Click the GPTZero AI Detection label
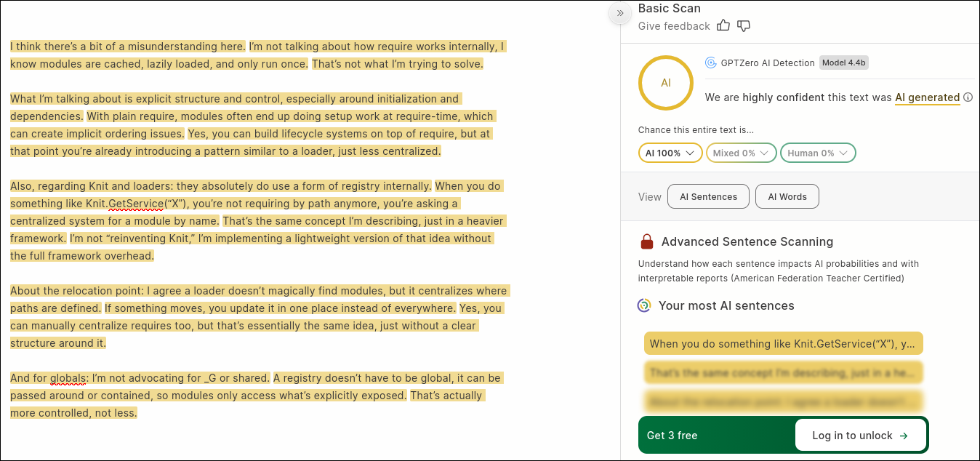The image size is (980, 461). [768, 63]
